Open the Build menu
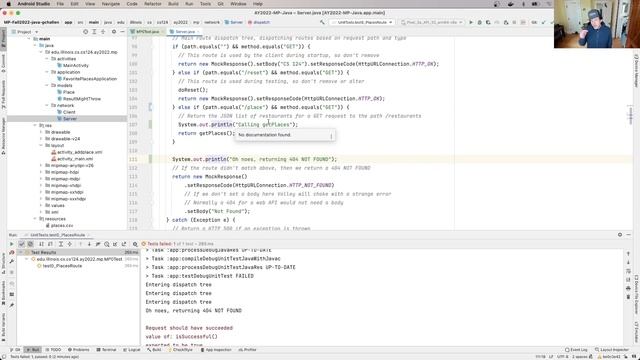The image size is (640, 360). pos(173,4)
